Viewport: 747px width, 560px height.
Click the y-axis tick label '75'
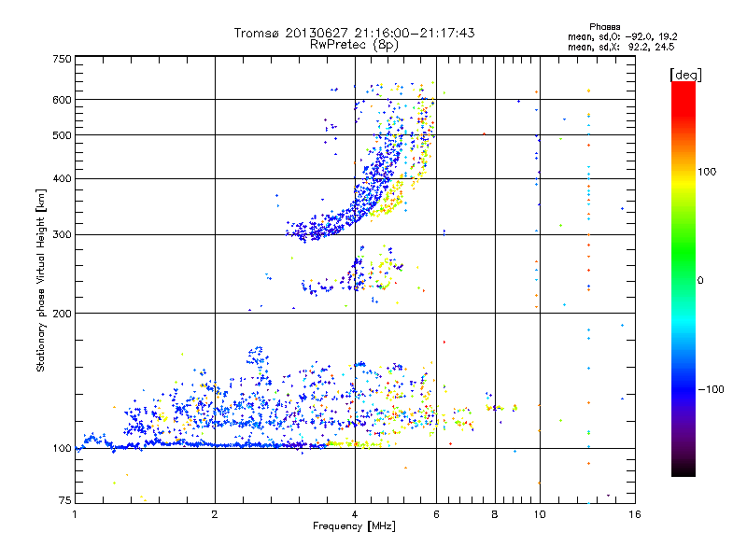coord(65,500)
